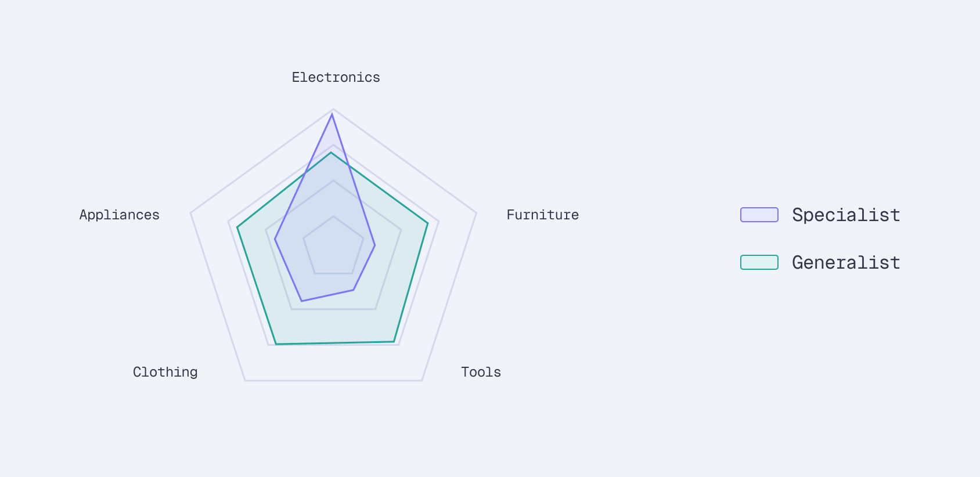Screen dimensions: 980x477
Task: Select the Specialist data point on Clothing axis
Action: [x=301, y=301]
